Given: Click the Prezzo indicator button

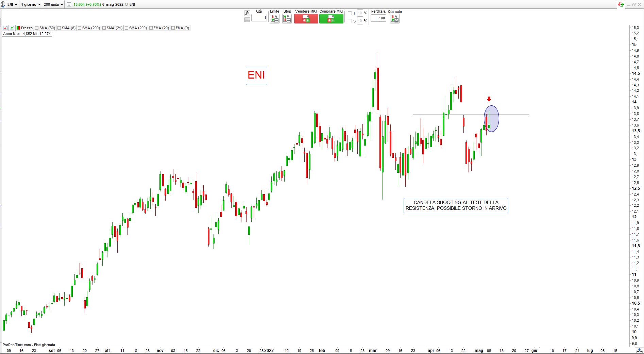Looking at the screenshot, I should point(24,28).
